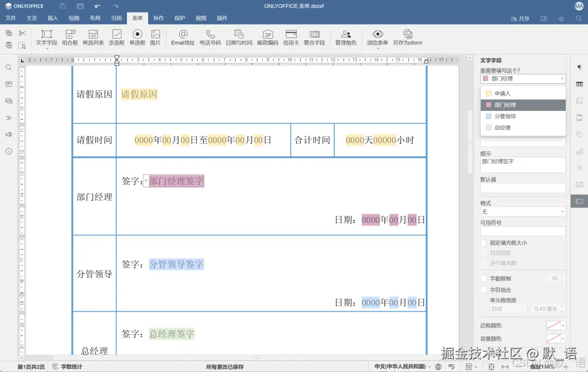Screen dimensions: 588x372
Task: Click the print icon in title bar
Action: [x=80, y=6]
